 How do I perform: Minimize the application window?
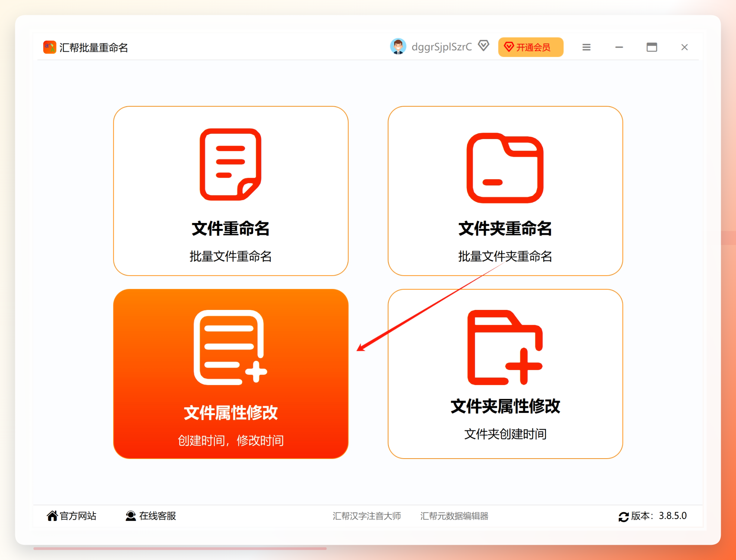tap(619, 47)
